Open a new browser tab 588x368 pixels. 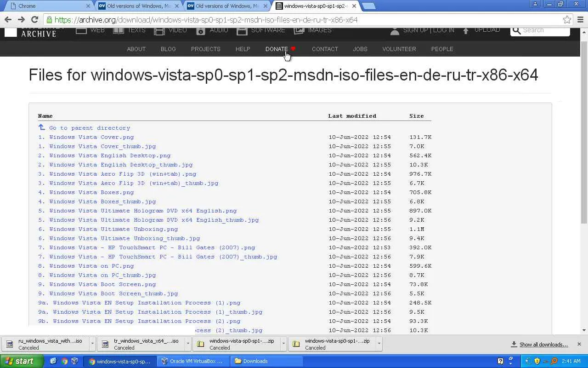coord(368,6)
